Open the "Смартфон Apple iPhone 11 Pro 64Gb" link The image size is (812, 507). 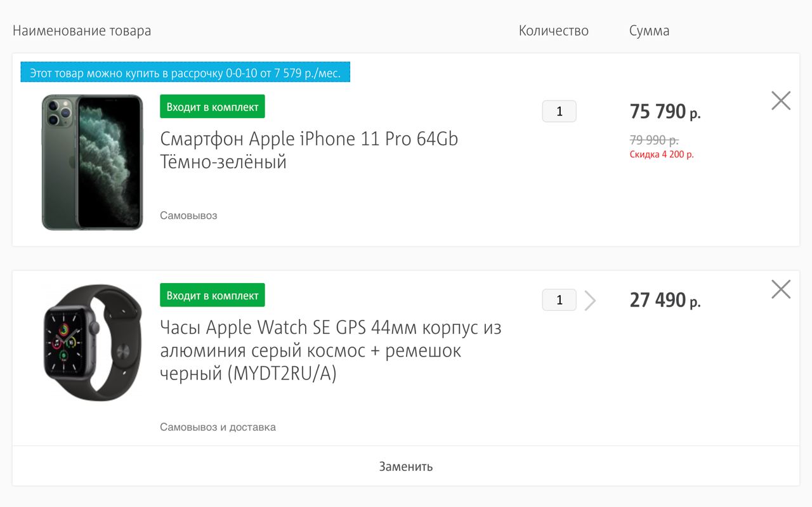point(309,150)
